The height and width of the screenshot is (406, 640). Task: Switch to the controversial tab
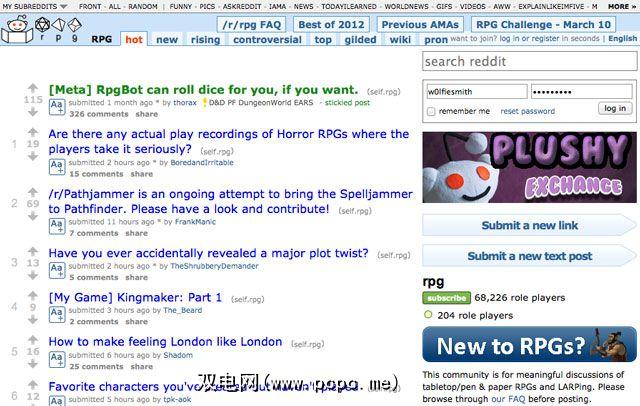click(267, 40)
